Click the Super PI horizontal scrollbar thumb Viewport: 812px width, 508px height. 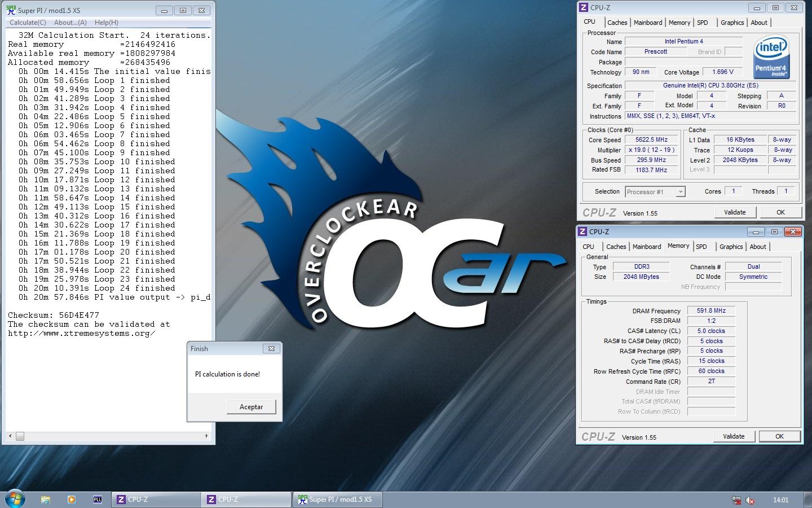(20, 436)
